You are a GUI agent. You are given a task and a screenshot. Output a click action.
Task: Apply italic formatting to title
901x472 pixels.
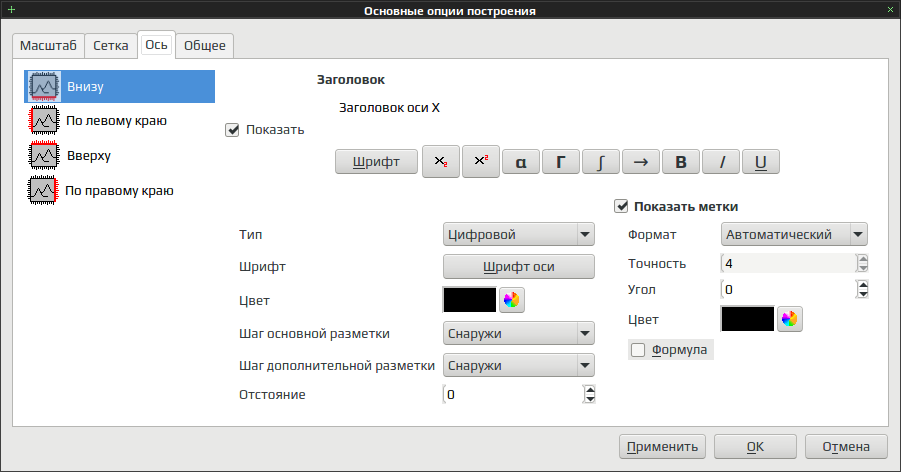click(x=721, y=162)
